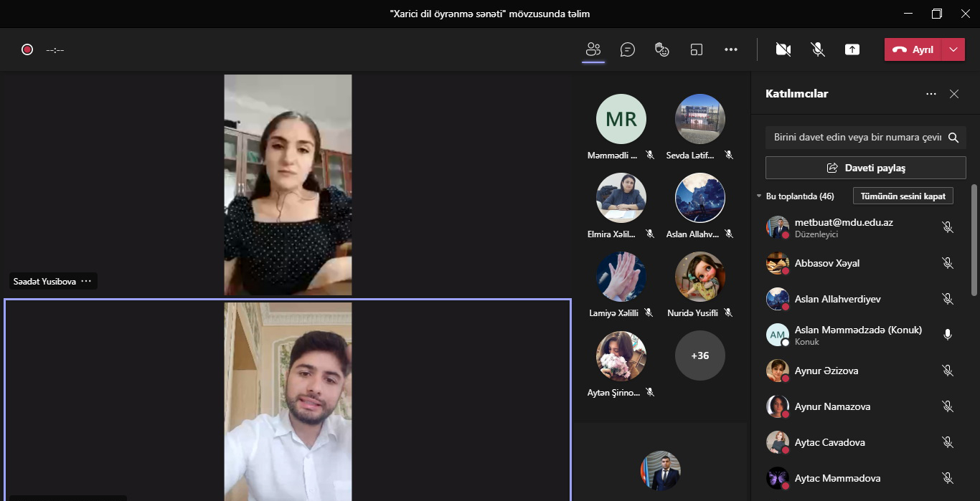Click the participants list scrollbar
Viewport: 980px width, 501px height.
tap(974, 240)
